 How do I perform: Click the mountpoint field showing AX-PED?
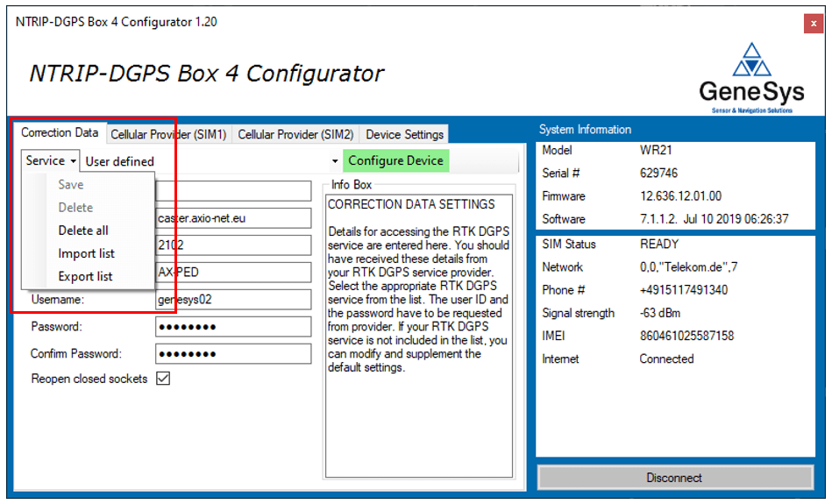(x=233, y=272)
